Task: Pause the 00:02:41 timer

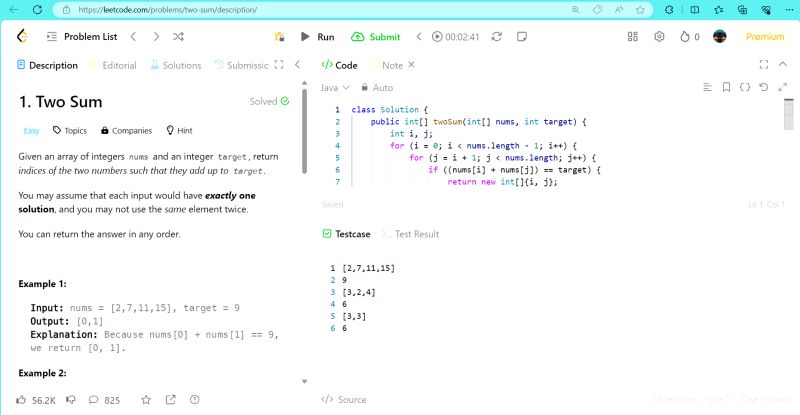Action: [437, 37]
